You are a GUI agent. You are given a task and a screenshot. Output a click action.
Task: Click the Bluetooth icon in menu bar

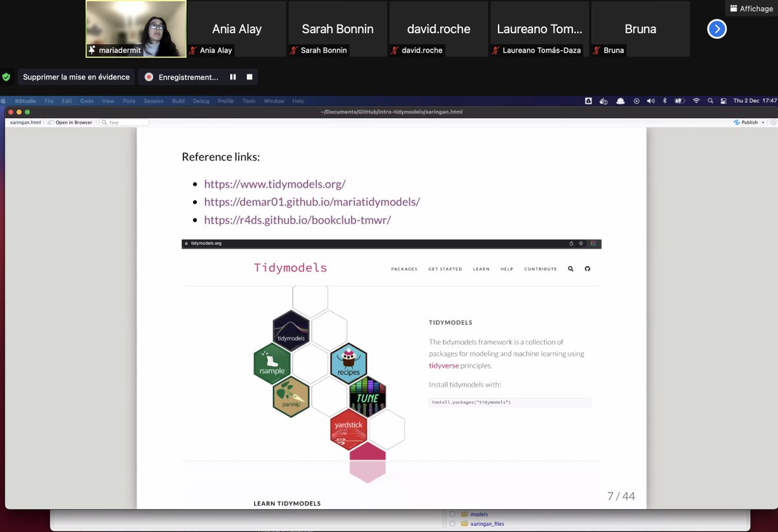[664, 101]
